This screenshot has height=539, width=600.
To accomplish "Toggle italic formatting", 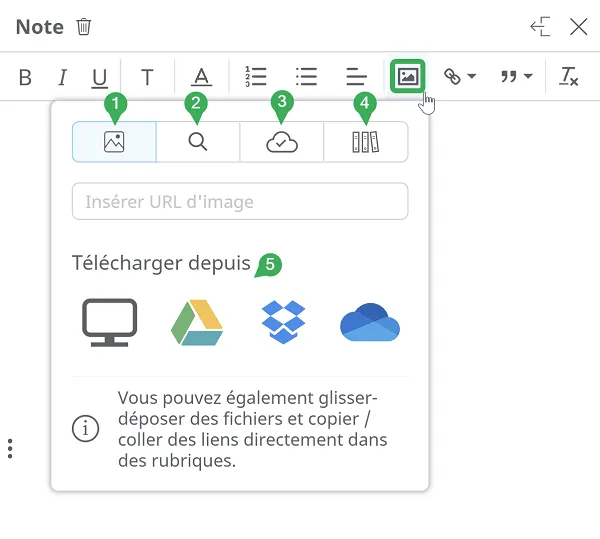I will tap(62, 77).
